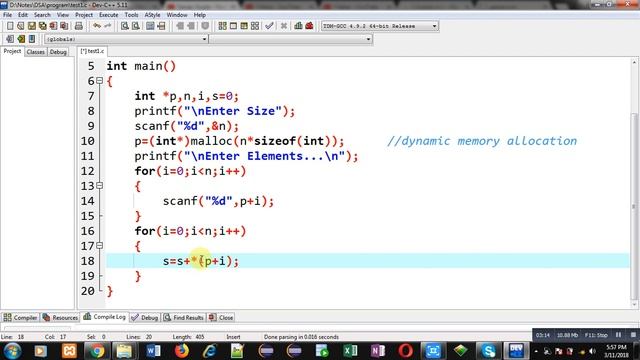Open Find using the toolbar icon

tap(125, 26)
